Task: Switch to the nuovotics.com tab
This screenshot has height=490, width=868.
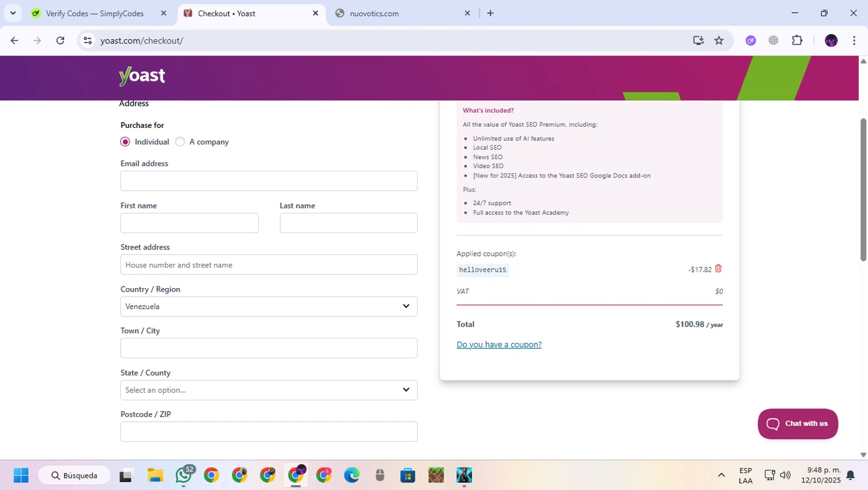Action: pos(402,13)
